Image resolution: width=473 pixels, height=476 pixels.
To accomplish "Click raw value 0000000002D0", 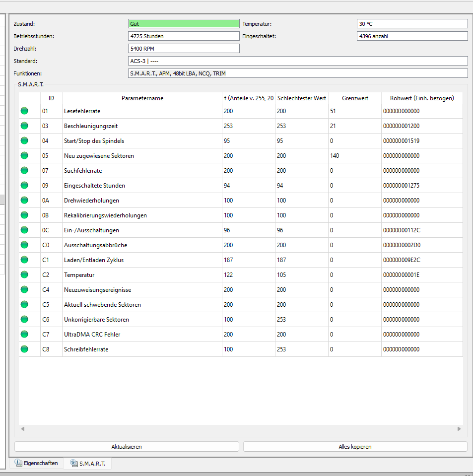I will click(402, 245).
